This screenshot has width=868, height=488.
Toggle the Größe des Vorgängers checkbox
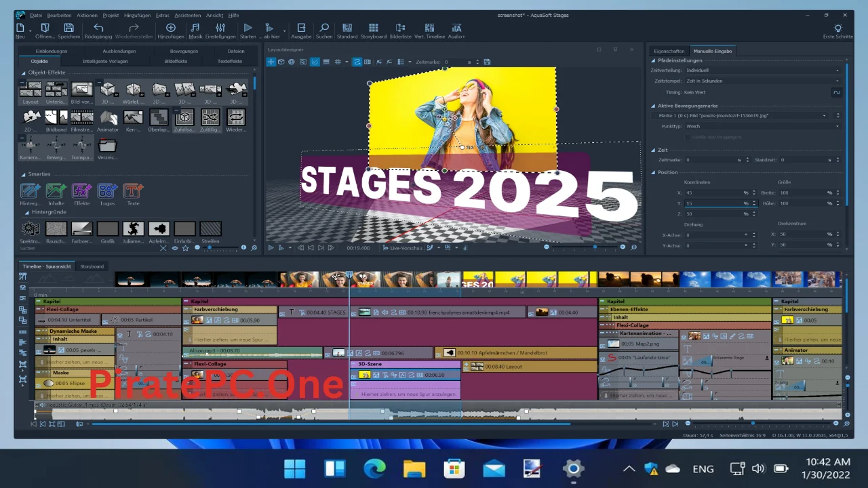[688, 137]
